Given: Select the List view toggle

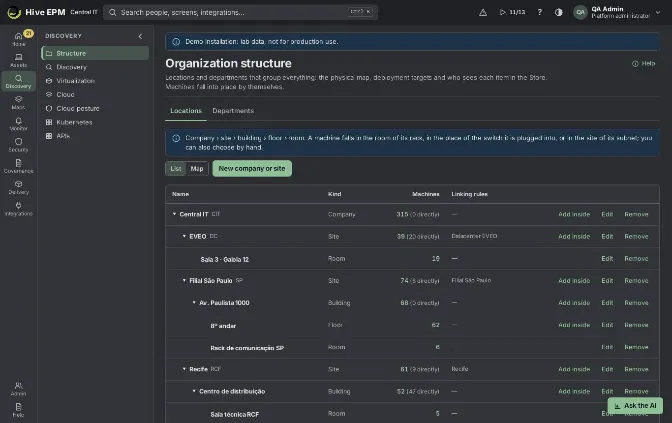Looking at the screenshot, I should [x=176, y=168].
